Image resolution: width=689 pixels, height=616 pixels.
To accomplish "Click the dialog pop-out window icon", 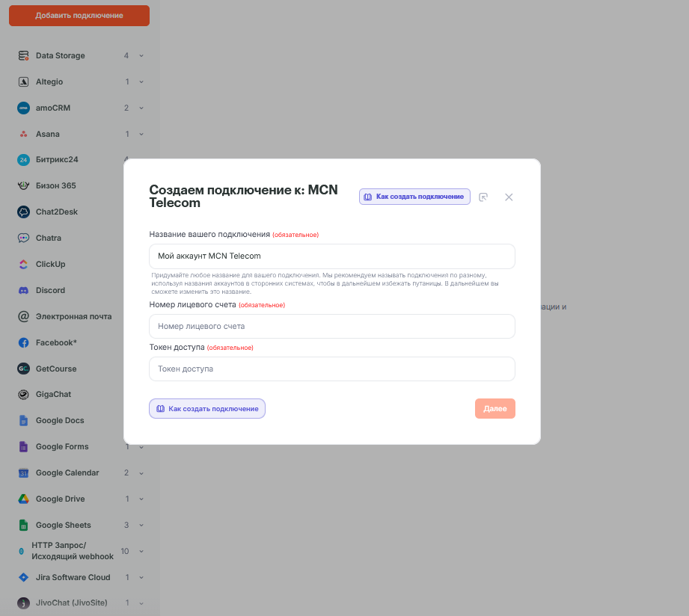I will [483, 197].
